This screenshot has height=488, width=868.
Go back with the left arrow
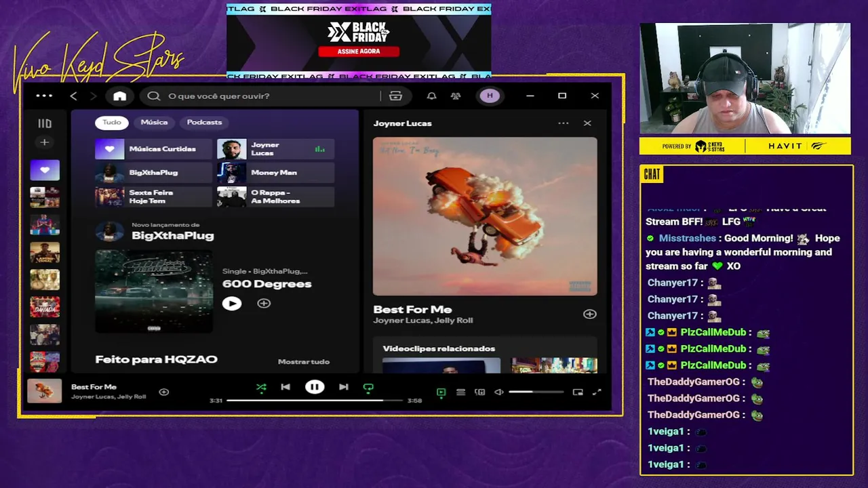74,96
